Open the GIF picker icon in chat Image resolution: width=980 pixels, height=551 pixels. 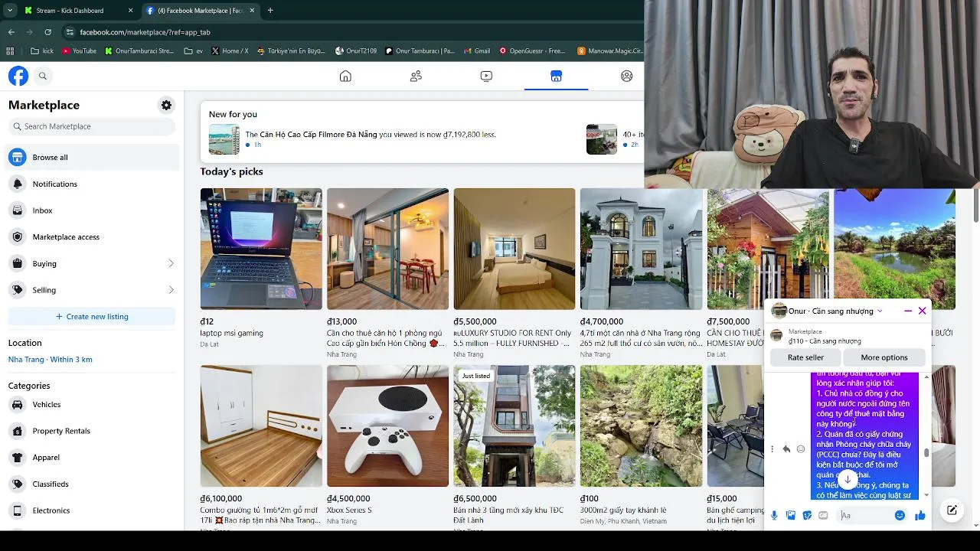(823, 516)
